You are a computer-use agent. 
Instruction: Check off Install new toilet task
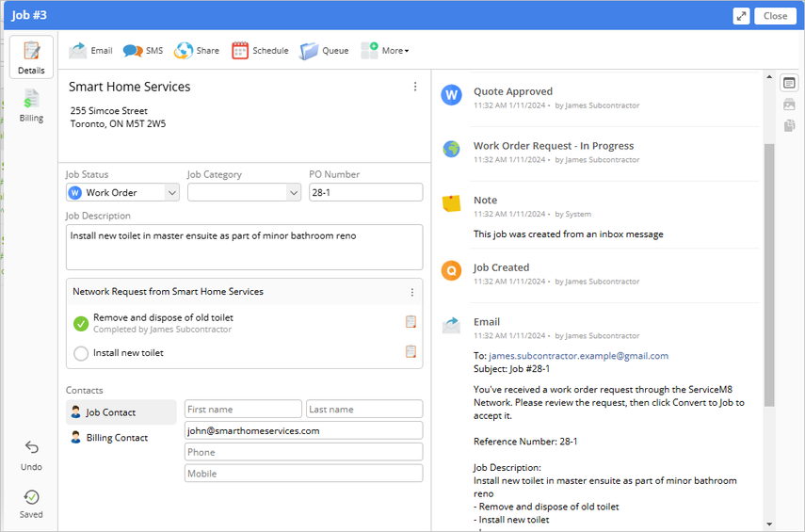pyautogui.click(x=81, y=353)
